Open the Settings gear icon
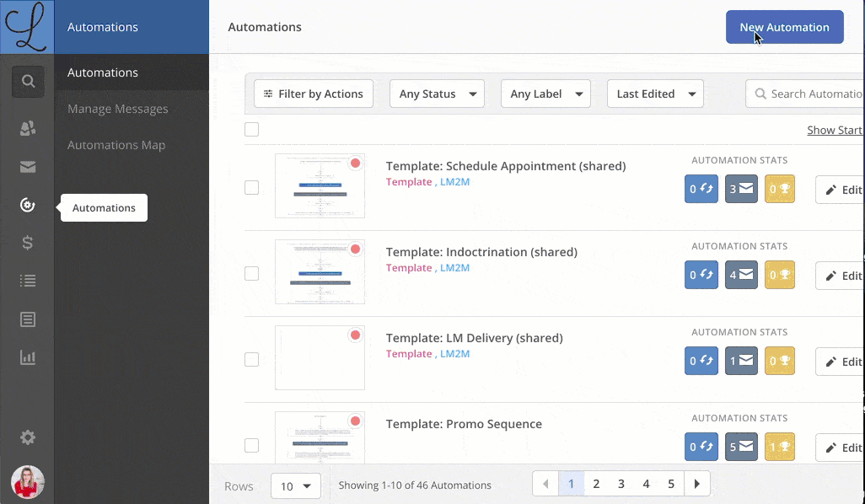This screenshot has height=504, width=865. (27, 437)
